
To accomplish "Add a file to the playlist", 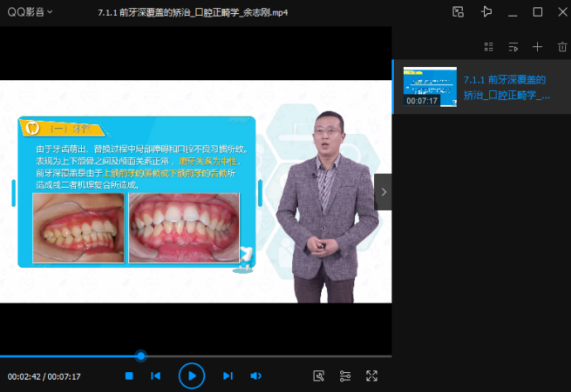I will click(x=537, y=47).
